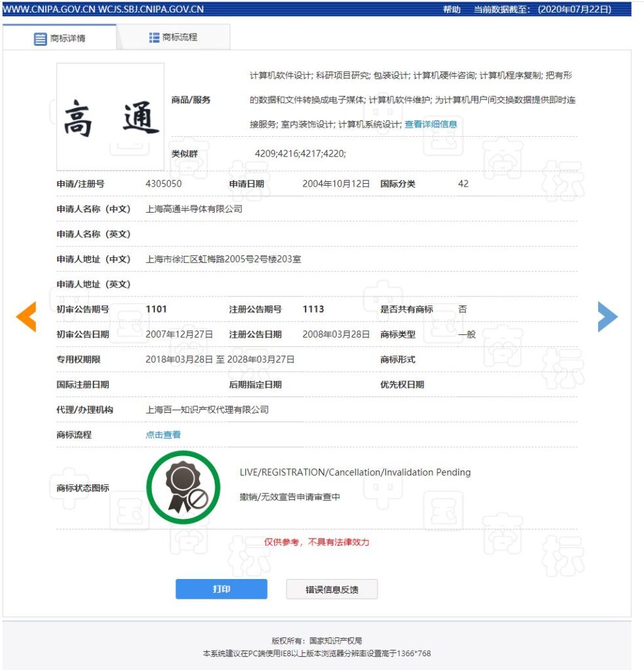Screen dimensions: 644x670
Task: Switch to the 商标流程 tab
Action: pyautogui.click(x=173, y=37)
